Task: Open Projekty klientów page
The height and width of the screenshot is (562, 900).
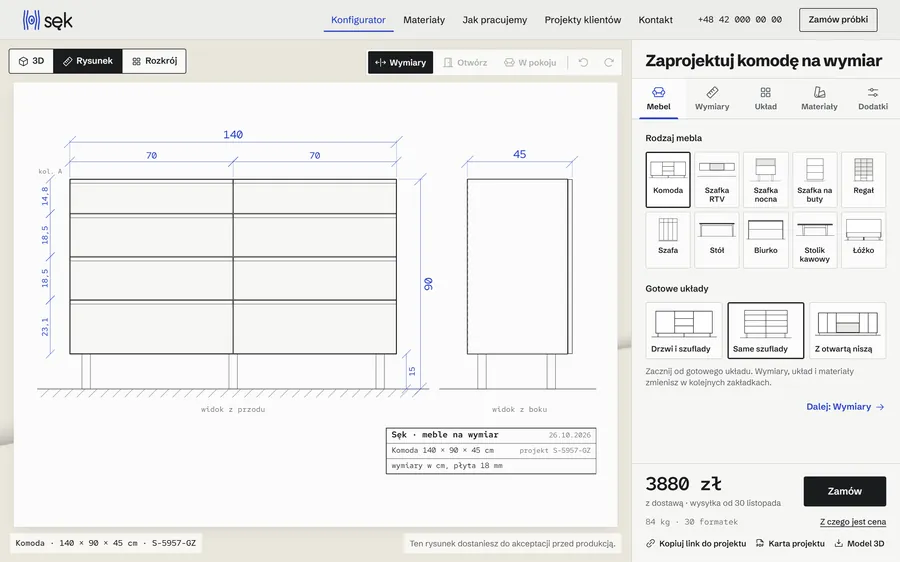Action: (583, 20)
